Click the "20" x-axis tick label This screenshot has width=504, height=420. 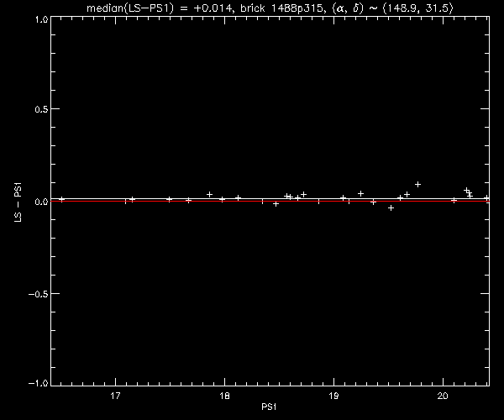443,396
